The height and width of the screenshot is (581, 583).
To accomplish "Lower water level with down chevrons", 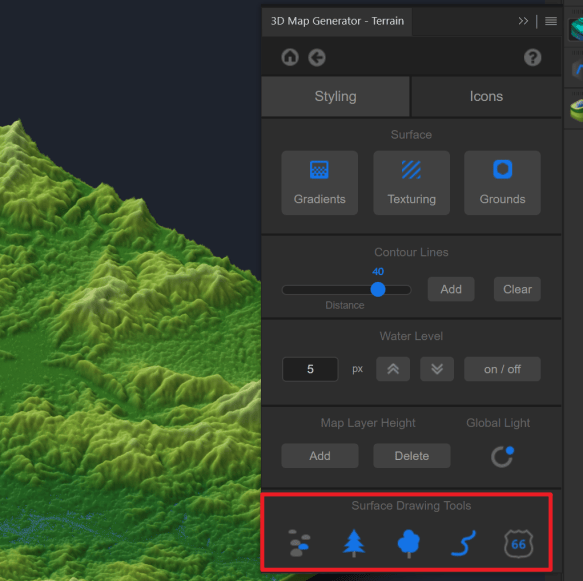I will [437, 369].
